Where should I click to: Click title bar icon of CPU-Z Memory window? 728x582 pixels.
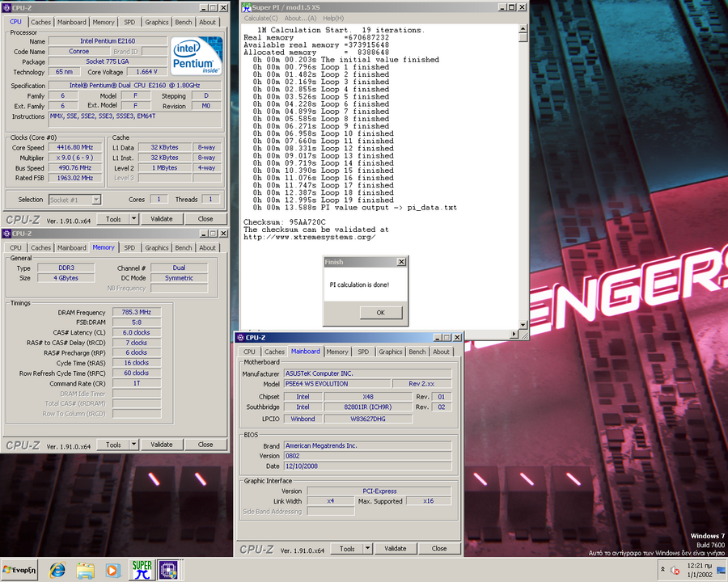pyautogui.click(x=7, y=234)
